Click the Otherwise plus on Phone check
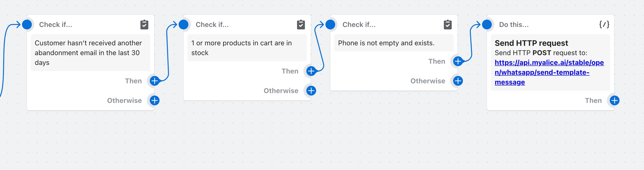 [x=458, y=81]
